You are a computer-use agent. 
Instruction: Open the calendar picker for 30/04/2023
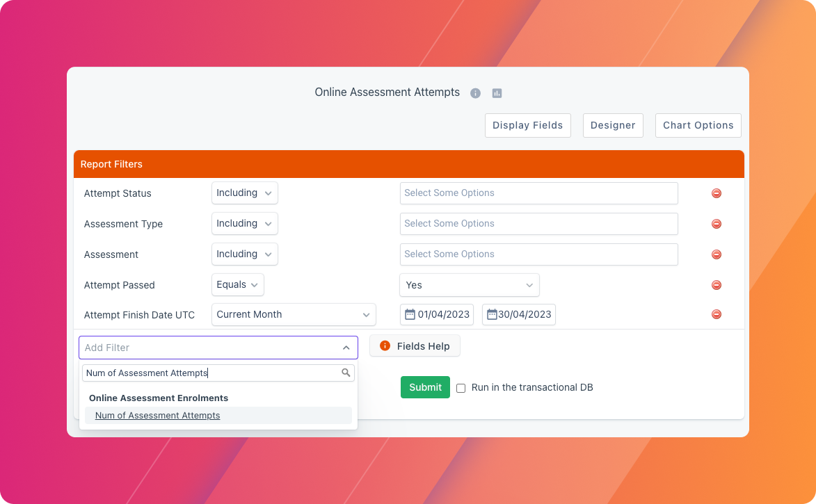[492, 314]
